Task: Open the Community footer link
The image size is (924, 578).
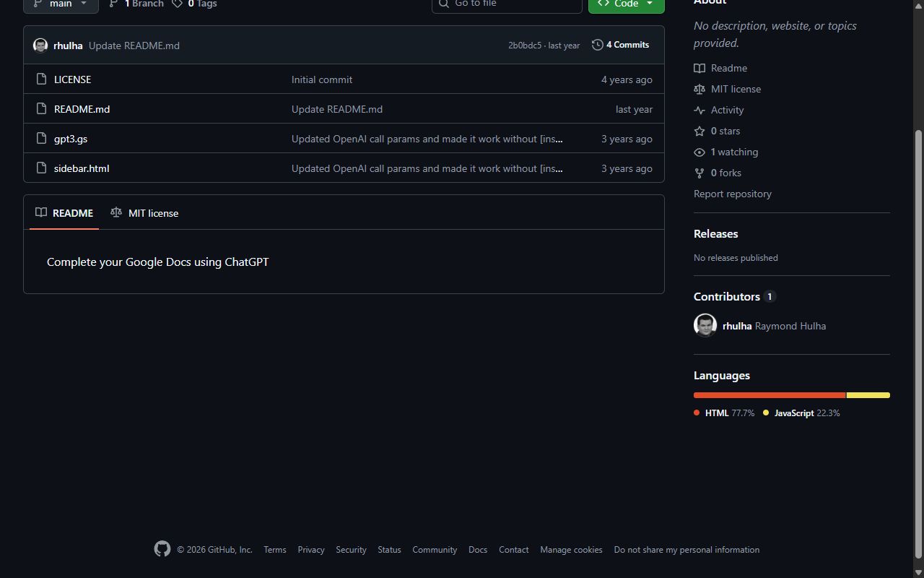Action: [435, 550]
